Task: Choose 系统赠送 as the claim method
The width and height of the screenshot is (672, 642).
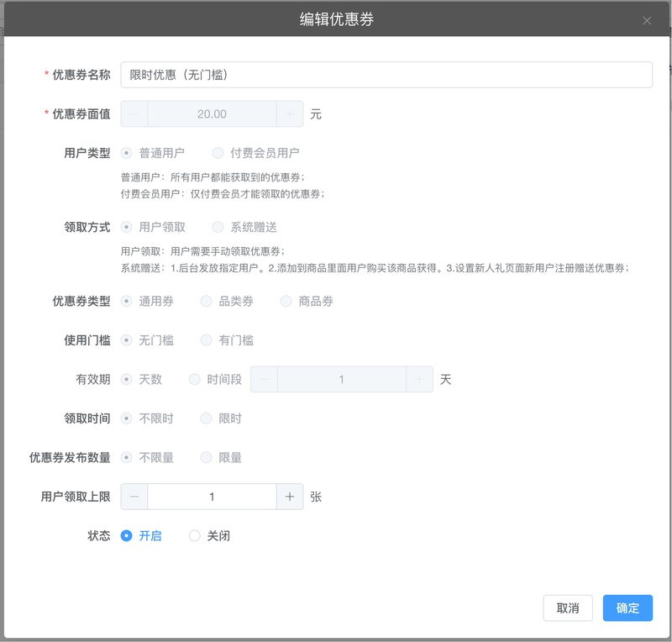Action: (x=244, y=227)
